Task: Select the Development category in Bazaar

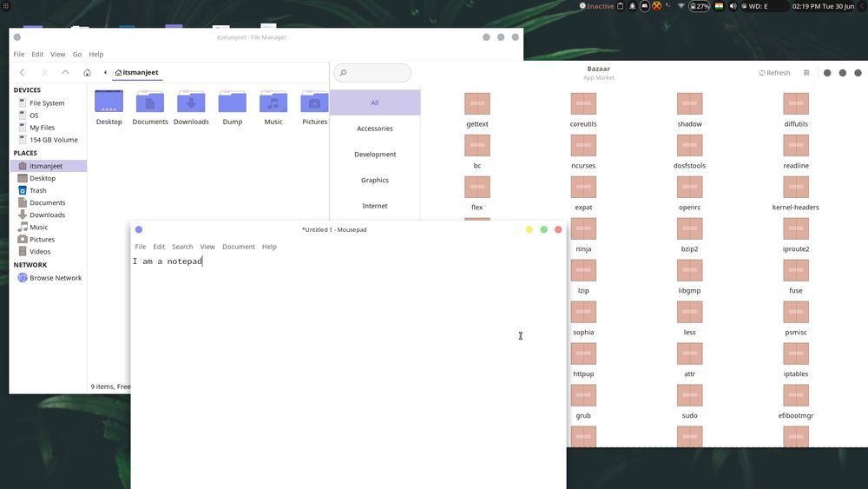Action: [x=375, y=155]
